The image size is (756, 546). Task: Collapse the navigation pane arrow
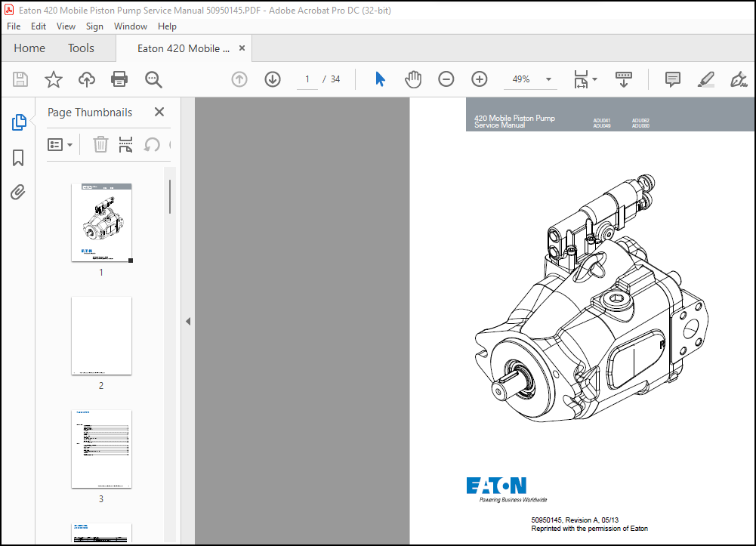click(x=188, y=322)
